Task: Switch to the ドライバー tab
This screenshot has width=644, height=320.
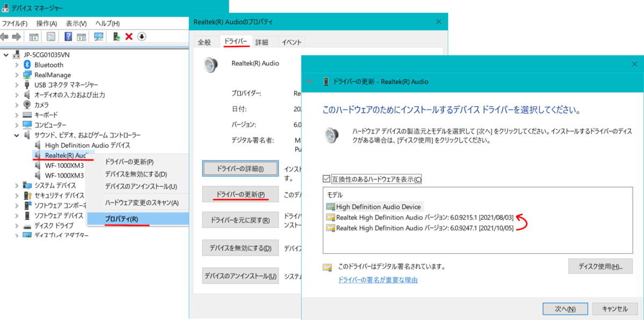Action: pyautogui.click(x=235, y=41)
